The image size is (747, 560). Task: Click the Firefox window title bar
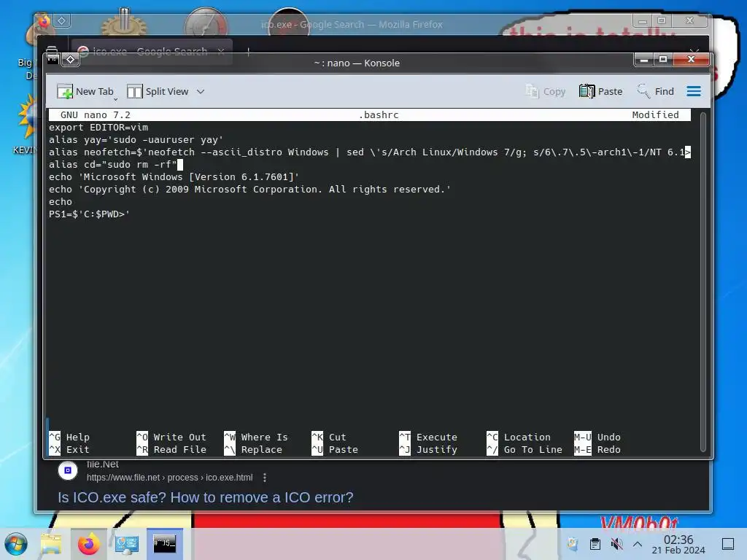[352, 24]
